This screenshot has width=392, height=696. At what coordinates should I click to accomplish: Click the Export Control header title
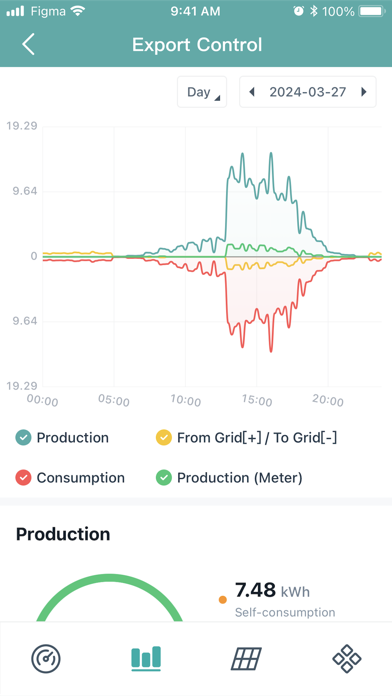click(197, 45)
